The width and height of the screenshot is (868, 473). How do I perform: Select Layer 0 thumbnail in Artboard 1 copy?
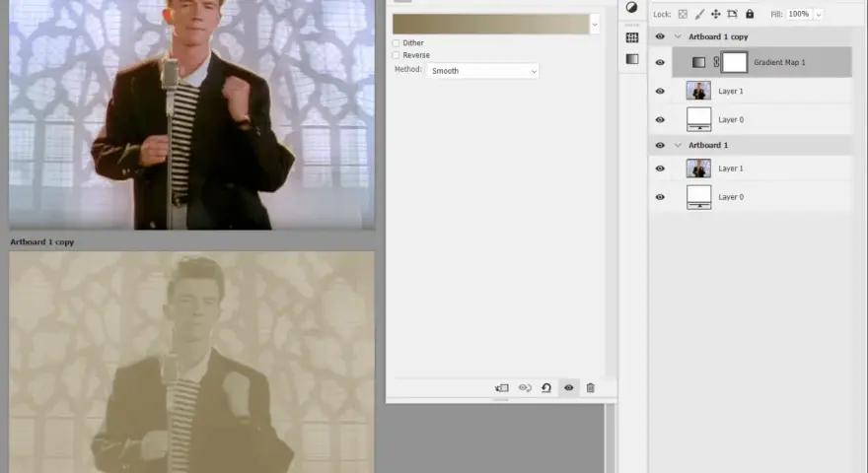698,119
